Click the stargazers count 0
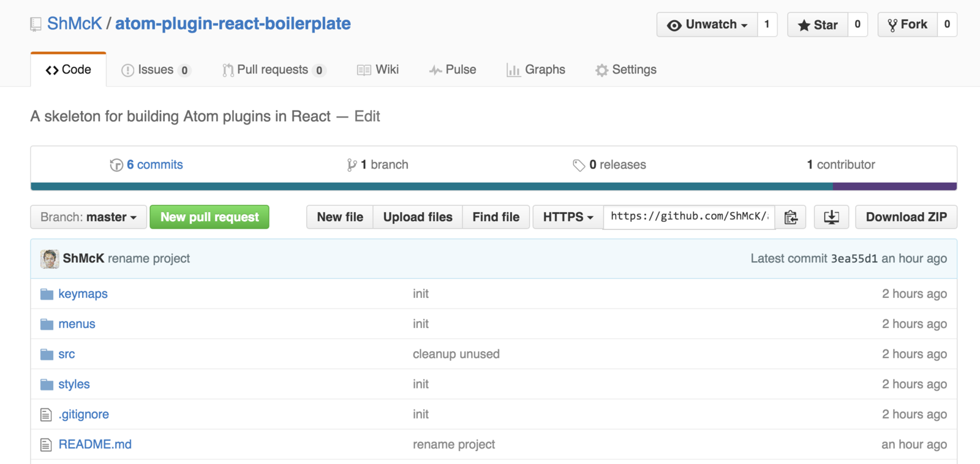Viewport: 980px width, 464px height. coord(858,25)
